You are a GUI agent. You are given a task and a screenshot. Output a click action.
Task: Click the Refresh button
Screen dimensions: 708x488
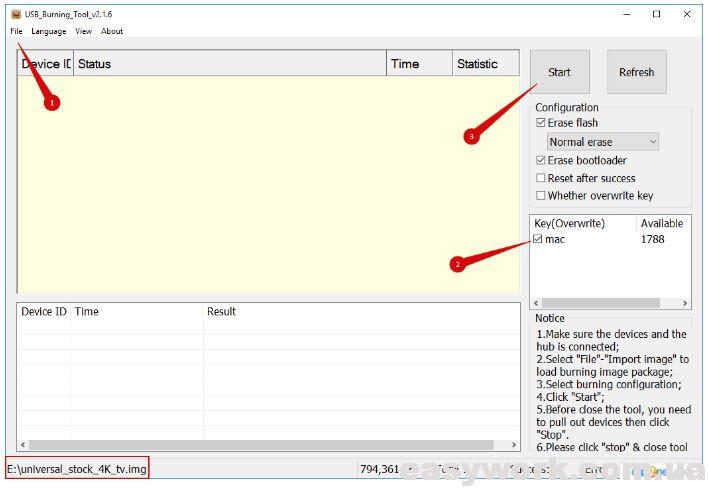click(636, 72)
